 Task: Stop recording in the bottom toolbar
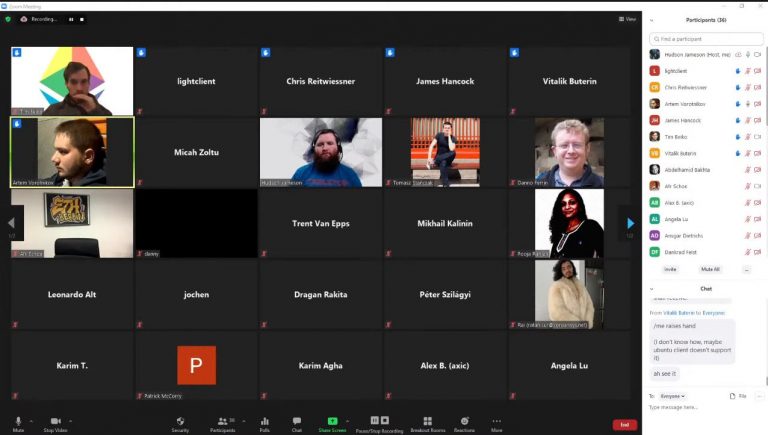tap(385, 420)
